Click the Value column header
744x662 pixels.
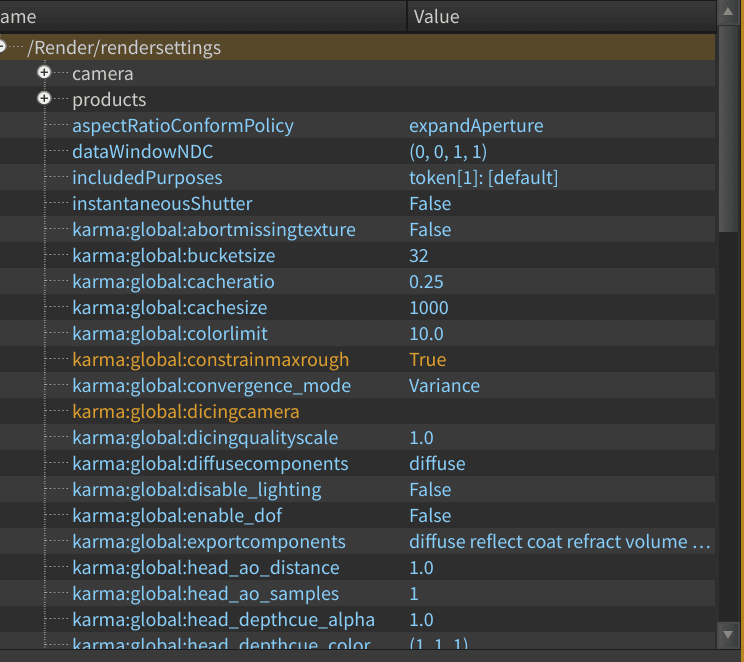561,17
